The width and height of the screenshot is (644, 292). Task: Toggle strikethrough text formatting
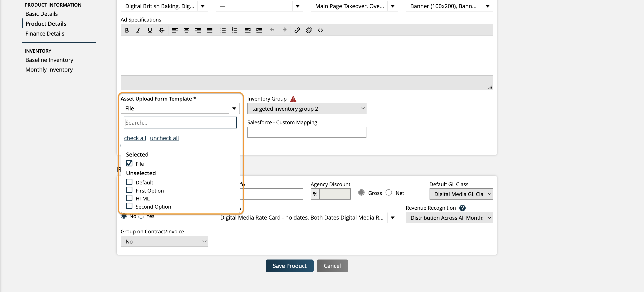pos(161,30)
